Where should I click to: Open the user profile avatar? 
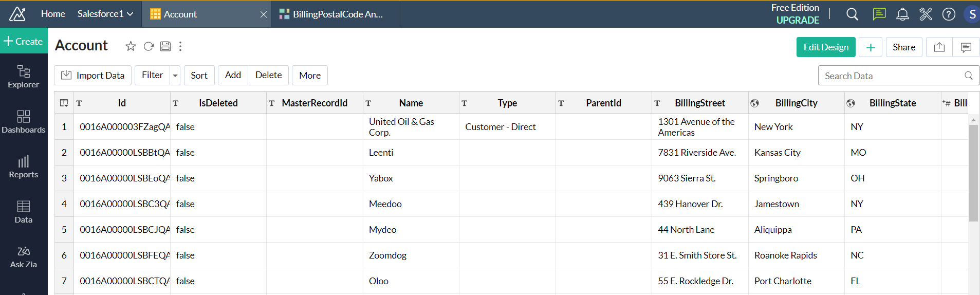coord(972,14)
